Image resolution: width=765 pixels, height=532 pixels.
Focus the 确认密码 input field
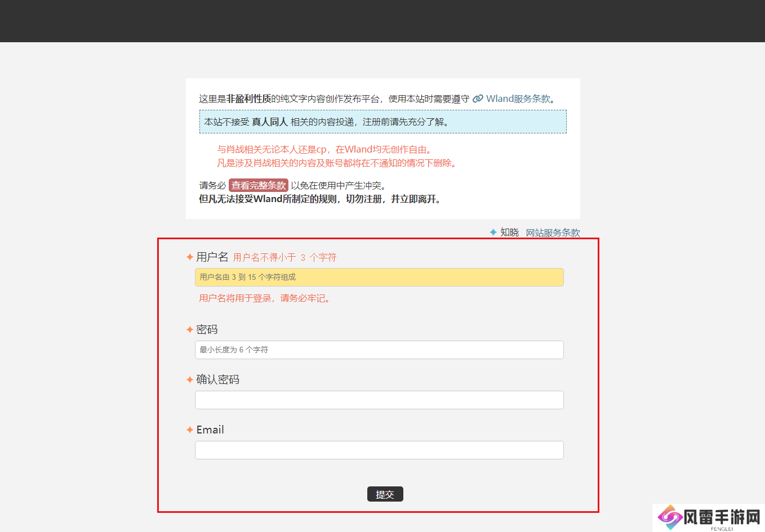pos(379,400)
